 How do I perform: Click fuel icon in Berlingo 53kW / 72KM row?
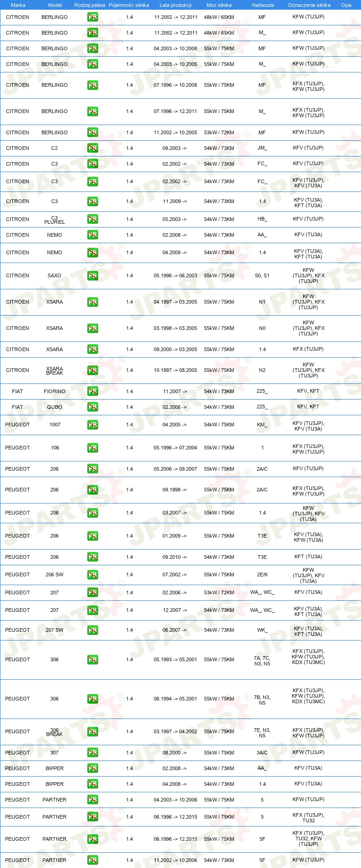pyautogui.click(x=93, y=132)
